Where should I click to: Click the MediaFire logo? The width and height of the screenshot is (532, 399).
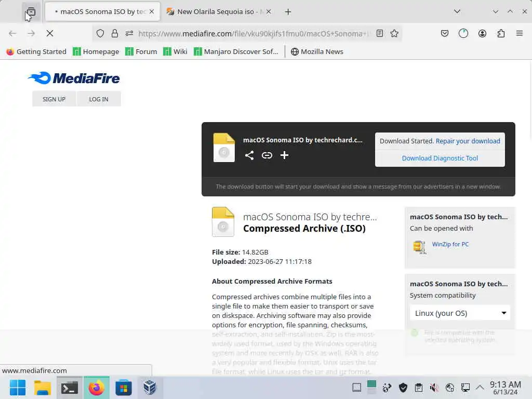(x=74, y=78)
